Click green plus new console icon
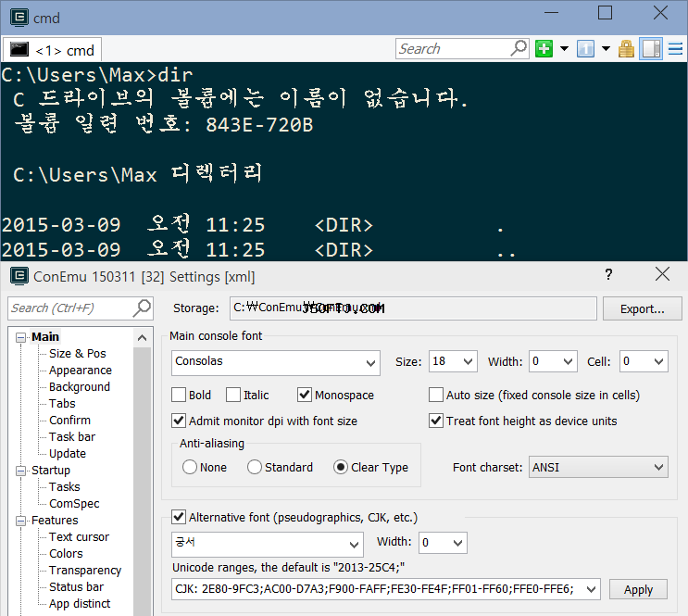 pyautogui.click(x=544, y=49)
